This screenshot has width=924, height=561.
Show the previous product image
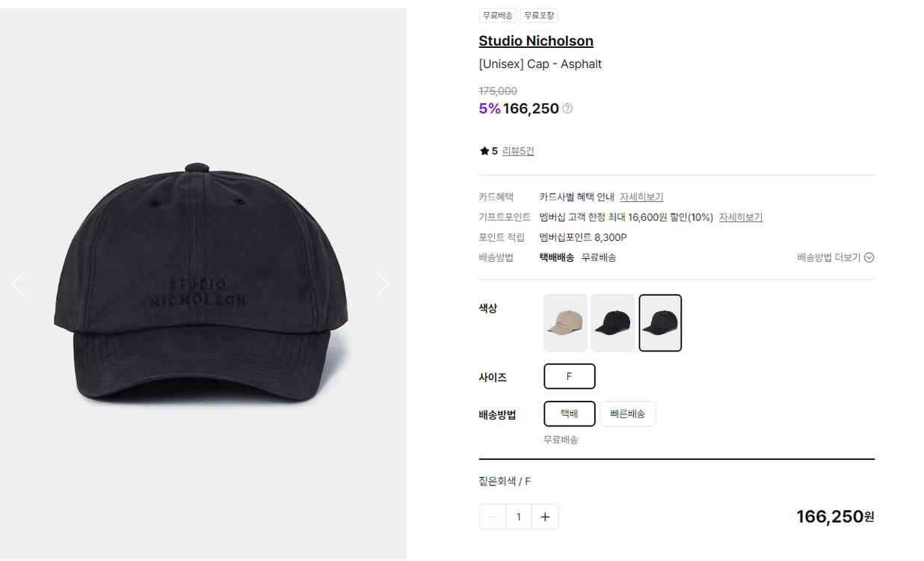pyautogui.click(x=19, y=284)
